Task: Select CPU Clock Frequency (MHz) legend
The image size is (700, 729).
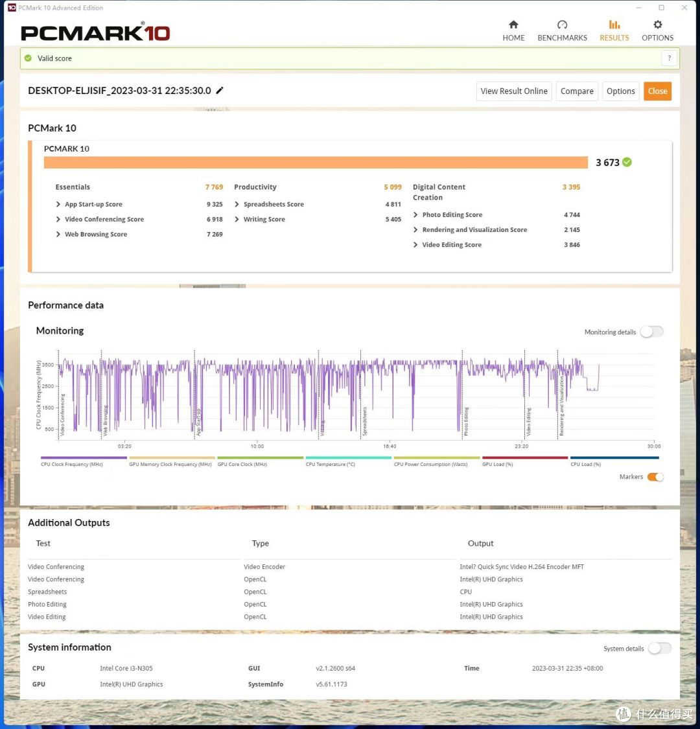Action: (x=83, y=461)
